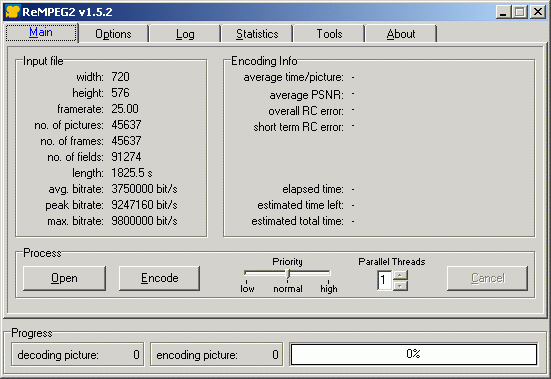Image resolution: width=551 pixels, height=379 pixels.
Task: Switch to the Main tab
Action: point(41,33)
